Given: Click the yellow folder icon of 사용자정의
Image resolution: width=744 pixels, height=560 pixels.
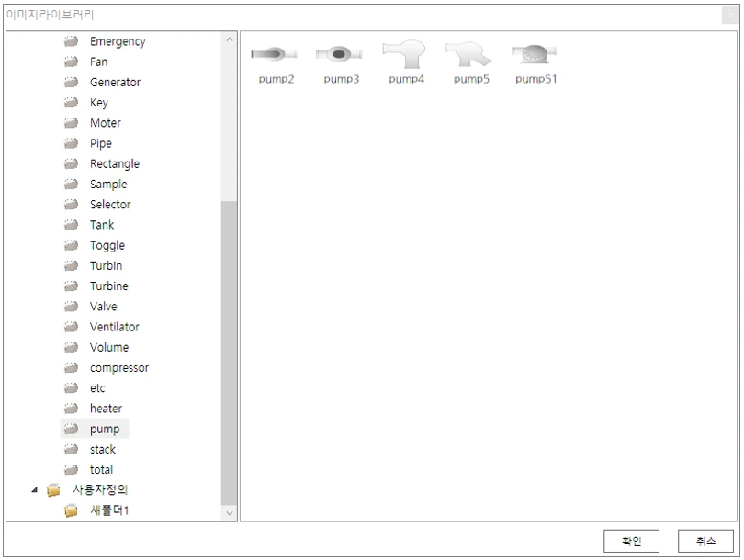Looking at the screenshot, I should click(x=53, y=490).
